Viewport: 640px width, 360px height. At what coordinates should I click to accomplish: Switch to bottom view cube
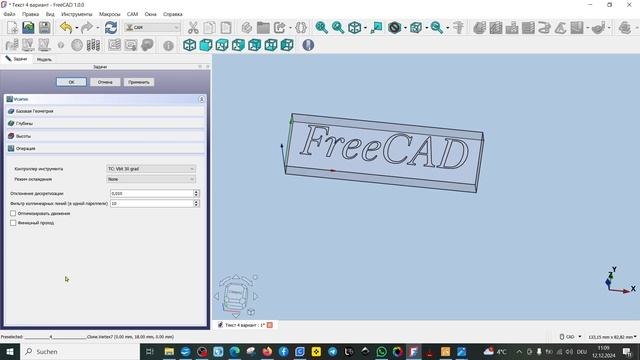(x=271, y=45)
